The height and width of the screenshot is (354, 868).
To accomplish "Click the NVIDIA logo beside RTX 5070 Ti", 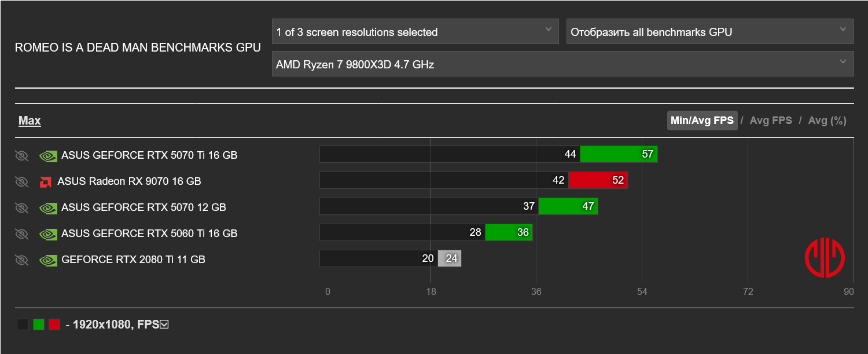I will pyautogui.click(x=48, y=155).
